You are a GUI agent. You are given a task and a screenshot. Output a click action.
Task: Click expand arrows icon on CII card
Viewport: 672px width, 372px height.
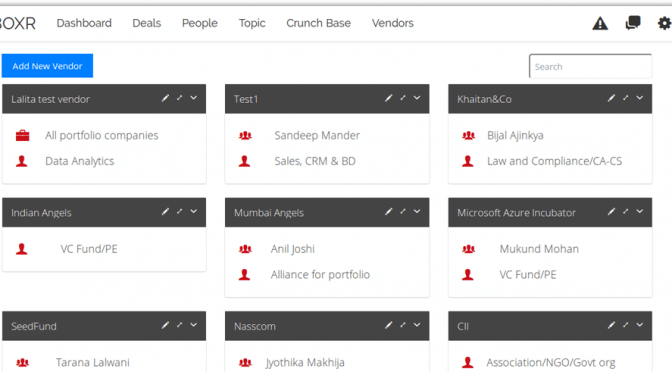[626, 325]
